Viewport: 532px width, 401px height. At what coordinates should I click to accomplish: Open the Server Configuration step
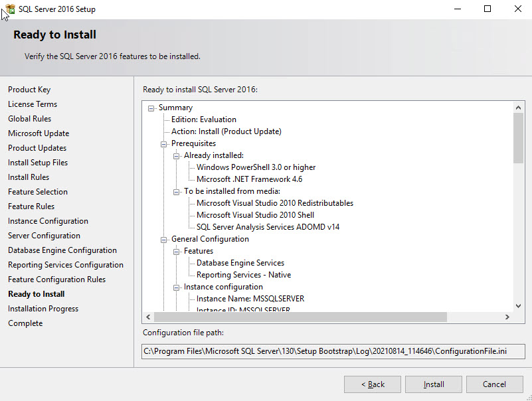coord(44,235)
